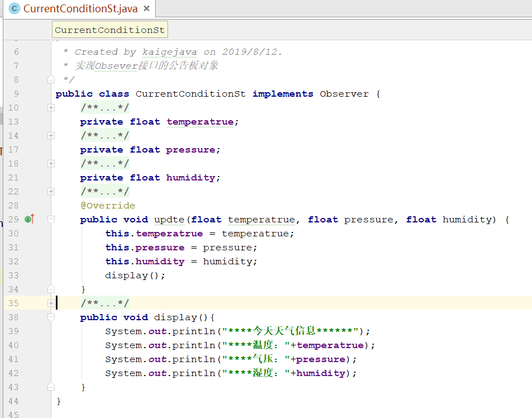This screenshot has width=532, height=418.
Task: Expand the folded comment on line 10
Action: coord(51,108)
